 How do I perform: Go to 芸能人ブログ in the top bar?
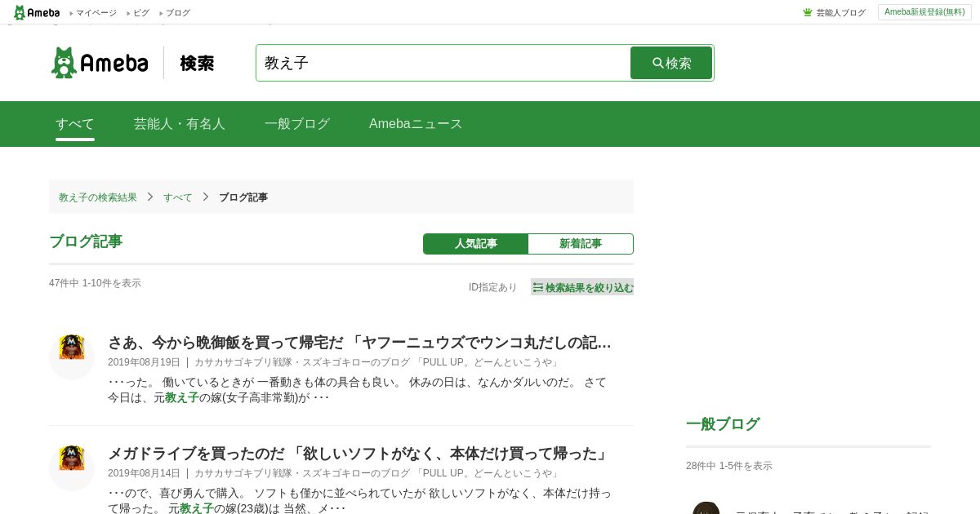pyautogui.click(x=840, y=13)
